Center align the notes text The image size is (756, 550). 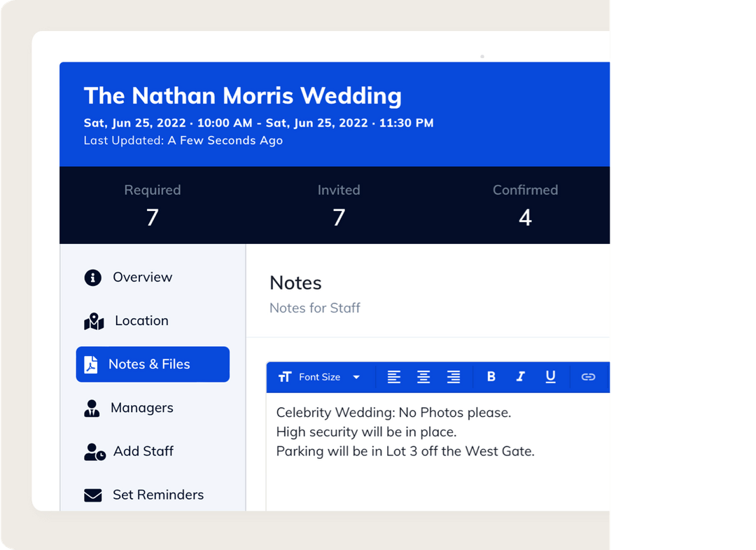click(x=423, y=377)
